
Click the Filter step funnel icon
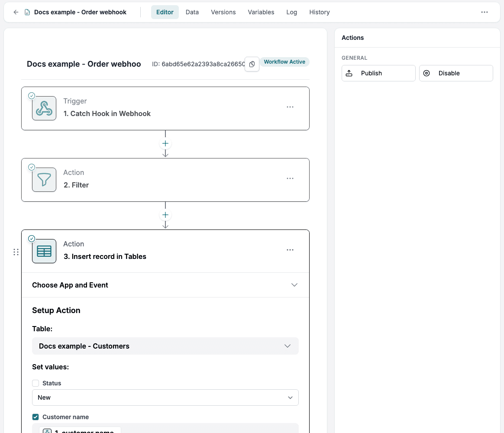tap(44, 180)
